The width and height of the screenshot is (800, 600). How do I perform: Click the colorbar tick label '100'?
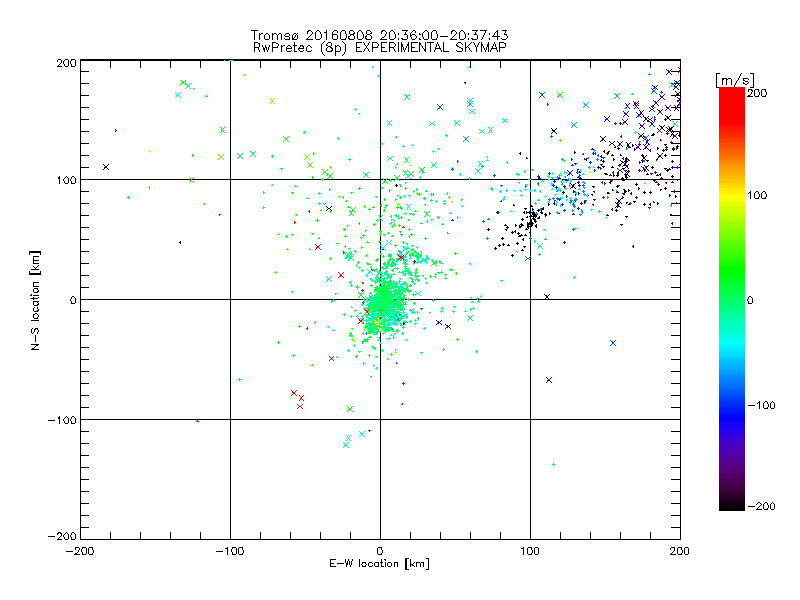point(757,195)
